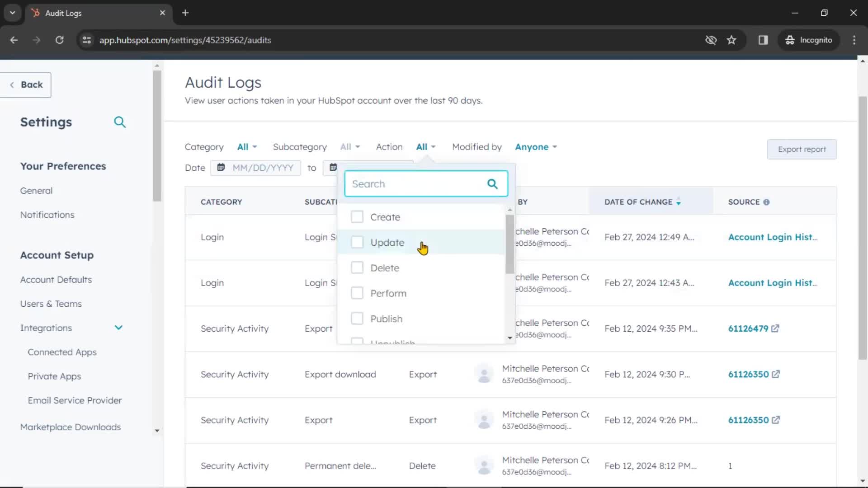
Task: Toggle the Create action checkbox
Action: (x=357, y=217)
